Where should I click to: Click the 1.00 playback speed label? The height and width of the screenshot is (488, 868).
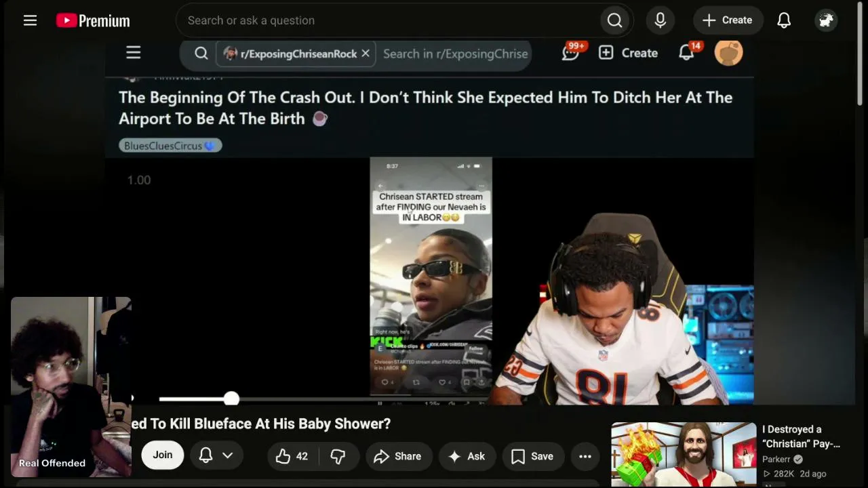click(139, 180)
